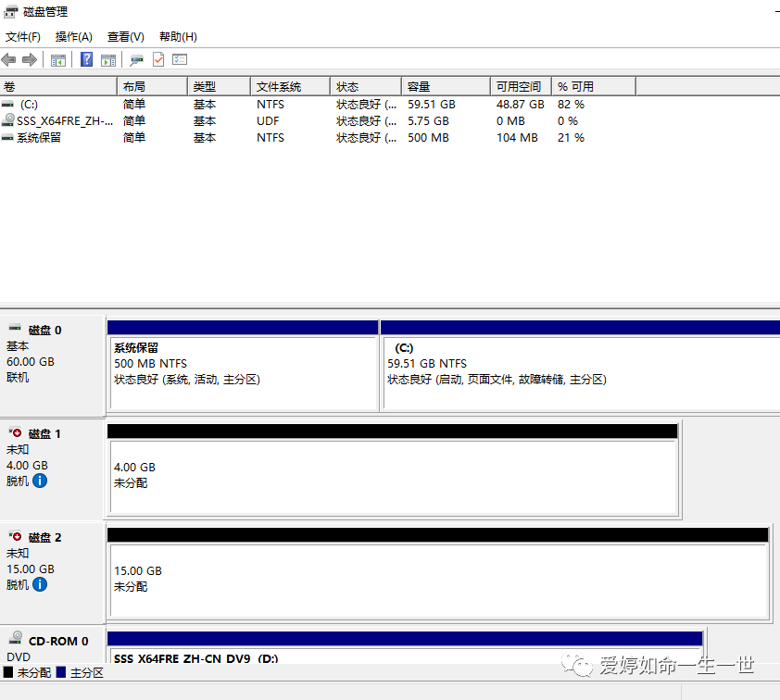The width and height of the screenshot is (780, 700).
Task: Click the 59.51 GB capacity cell
Action: click(432, 105)
